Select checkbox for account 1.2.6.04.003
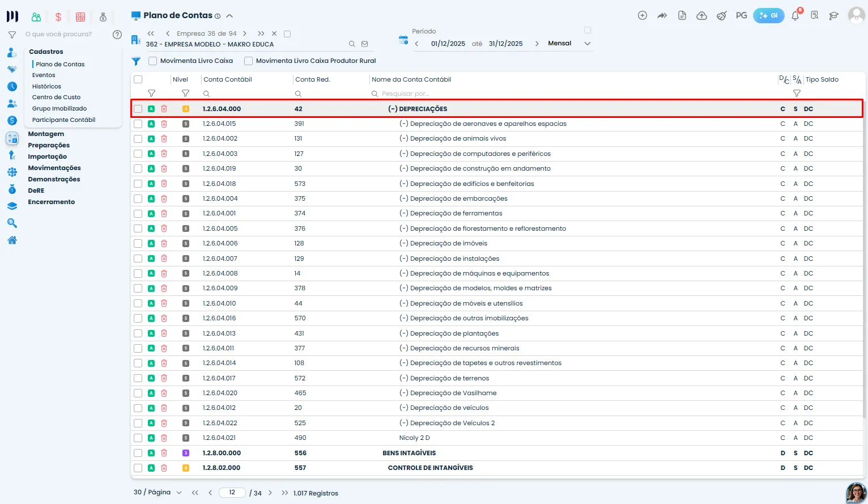868x504 pixels. [x=138, y=154]
